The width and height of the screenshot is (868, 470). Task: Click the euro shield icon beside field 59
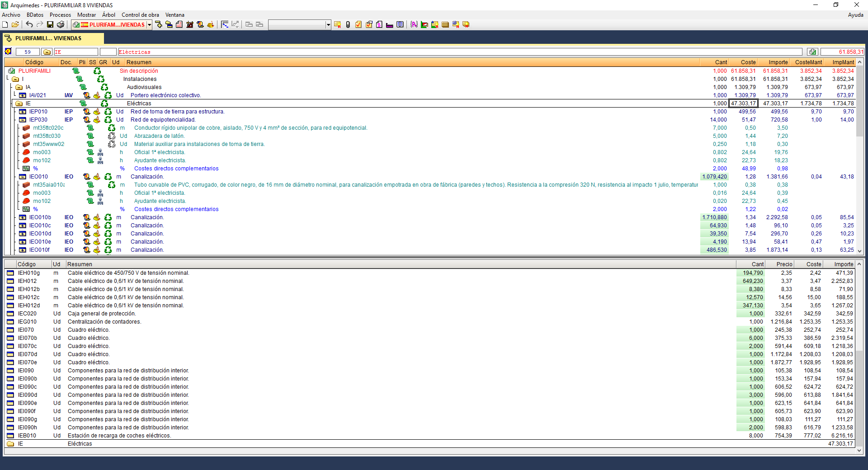click(8, 52)
